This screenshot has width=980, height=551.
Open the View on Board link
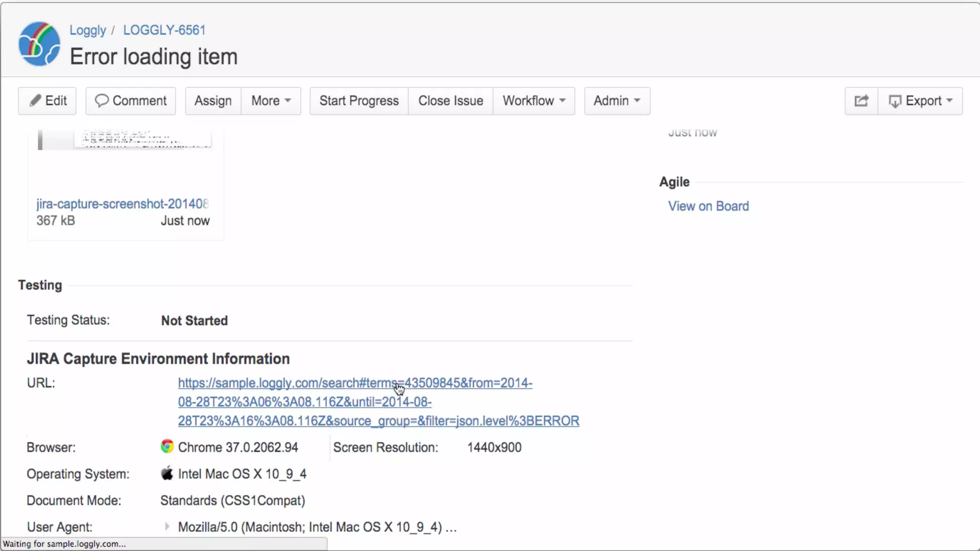(x=708, y=206)
